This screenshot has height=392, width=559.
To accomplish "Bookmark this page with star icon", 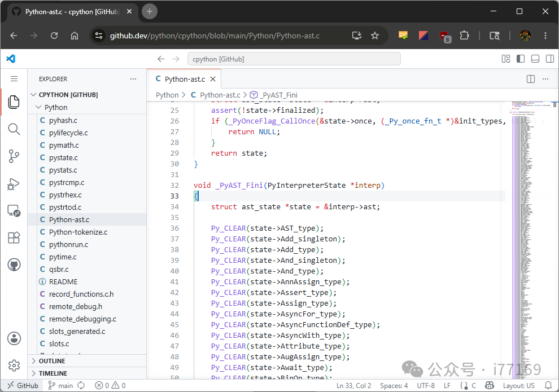I will point(375,36).
